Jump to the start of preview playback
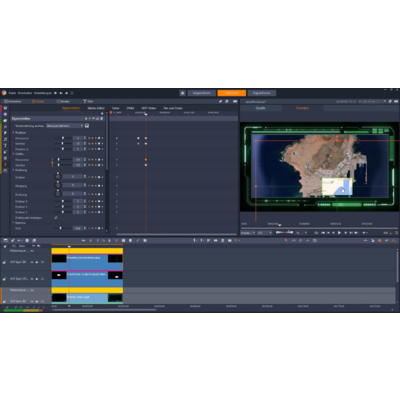The image size is (400, 400). 323,233
